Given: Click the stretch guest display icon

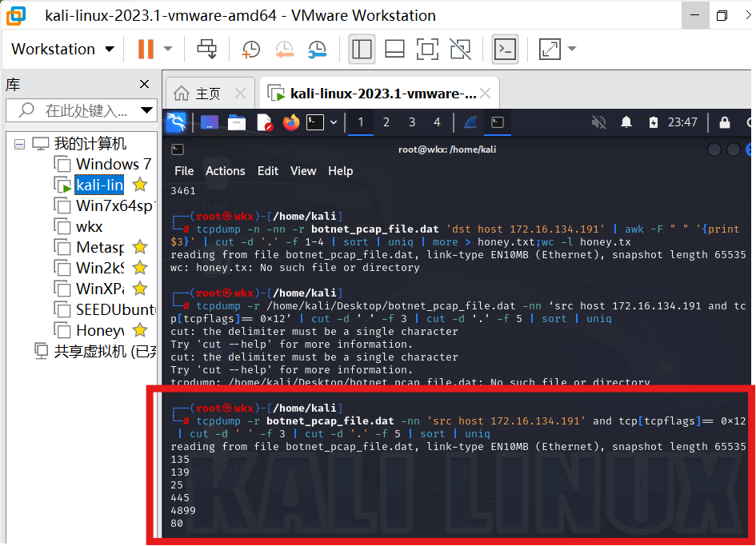Looking at the screenshot, I should tap(550, 49).
